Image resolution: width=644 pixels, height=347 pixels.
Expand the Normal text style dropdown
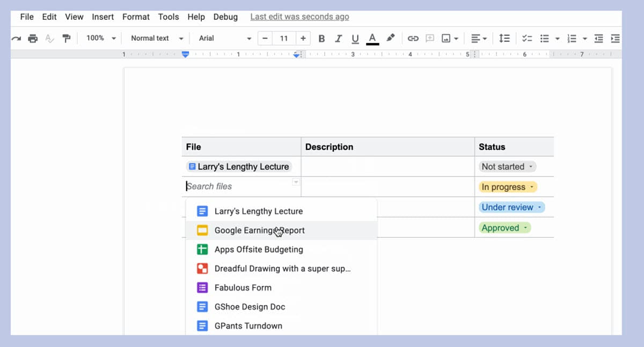pos(157,38)
